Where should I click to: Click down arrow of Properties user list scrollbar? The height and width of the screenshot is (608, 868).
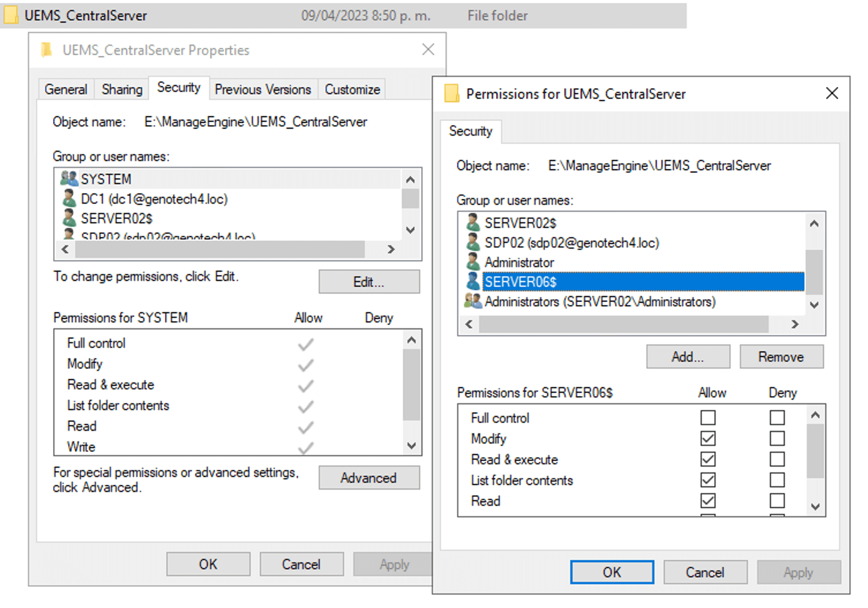point(410,230)
